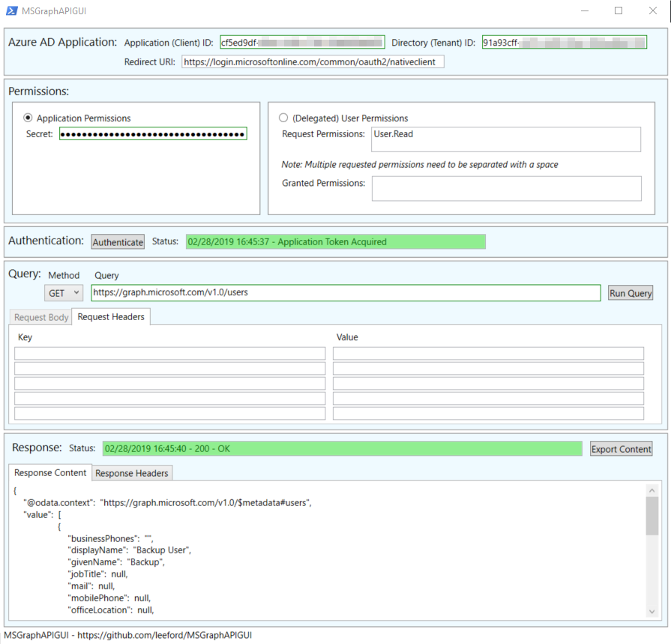This screenshot has width=671, height=644.
Task: Click the first Value header field
Action: tap(488, 353)
